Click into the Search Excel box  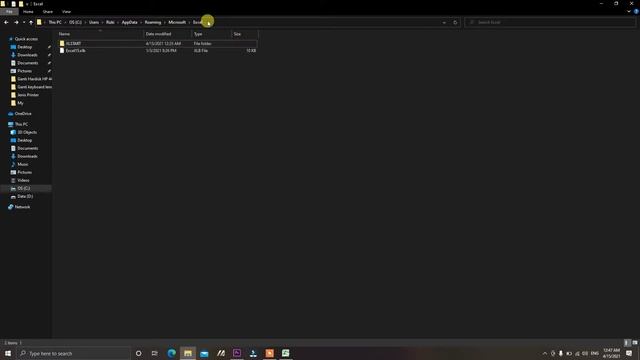[550, 22]
